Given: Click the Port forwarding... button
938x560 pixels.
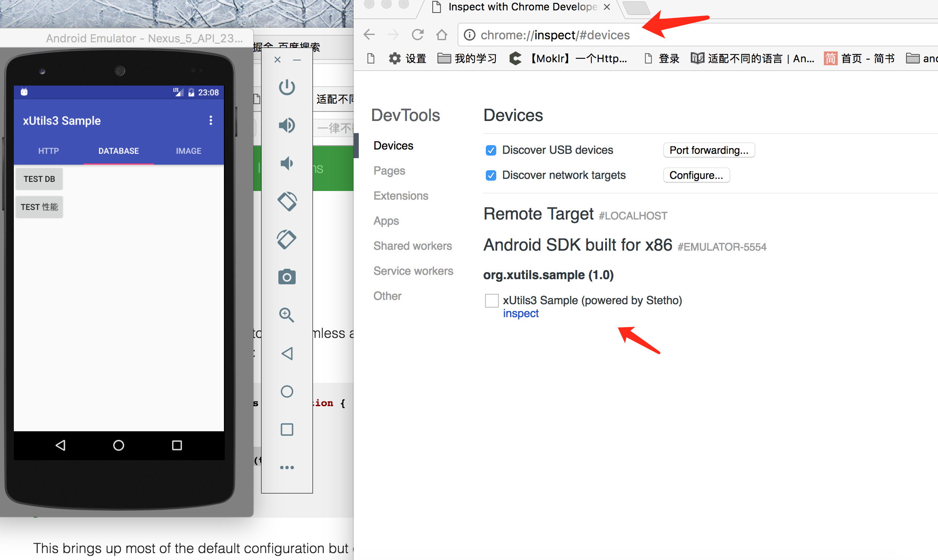Looking at the screenshot, I should click(709, 150).
